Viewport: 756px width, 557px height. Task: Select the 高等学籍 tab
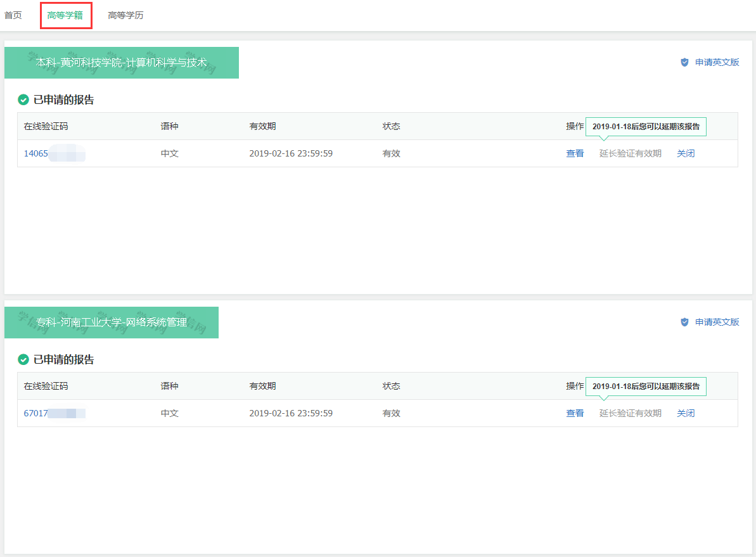(x=65, y=15)
